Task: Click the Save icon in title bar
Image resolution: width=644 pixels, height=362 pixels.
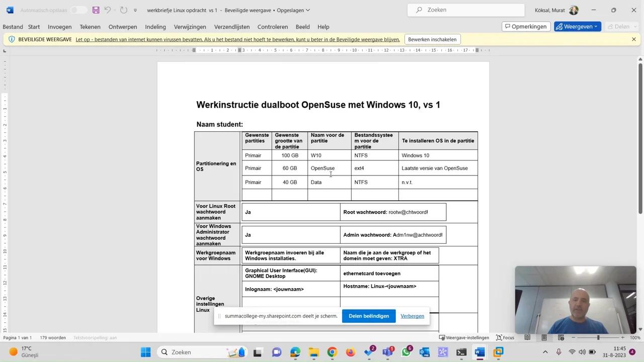Action: 96,10
